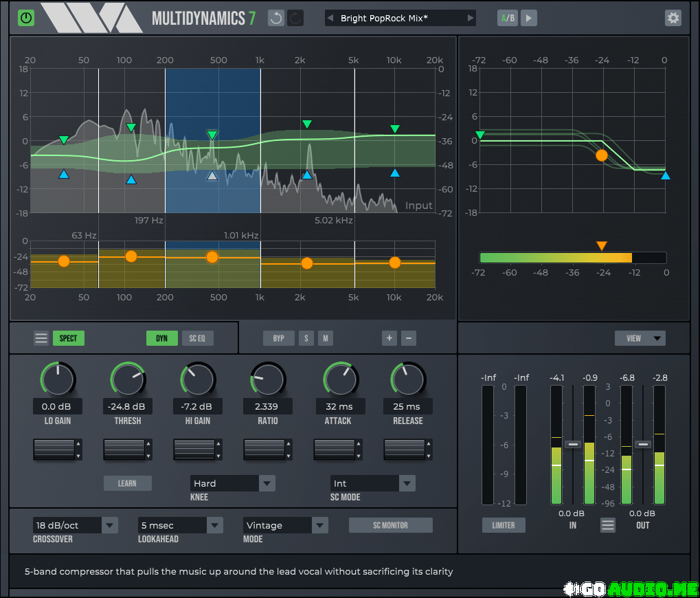The width and height of the screenshot is (700, 598).
Task: Select the orange threshold node of the 63-197 Hz band
Action: click(x=131, y=256)
